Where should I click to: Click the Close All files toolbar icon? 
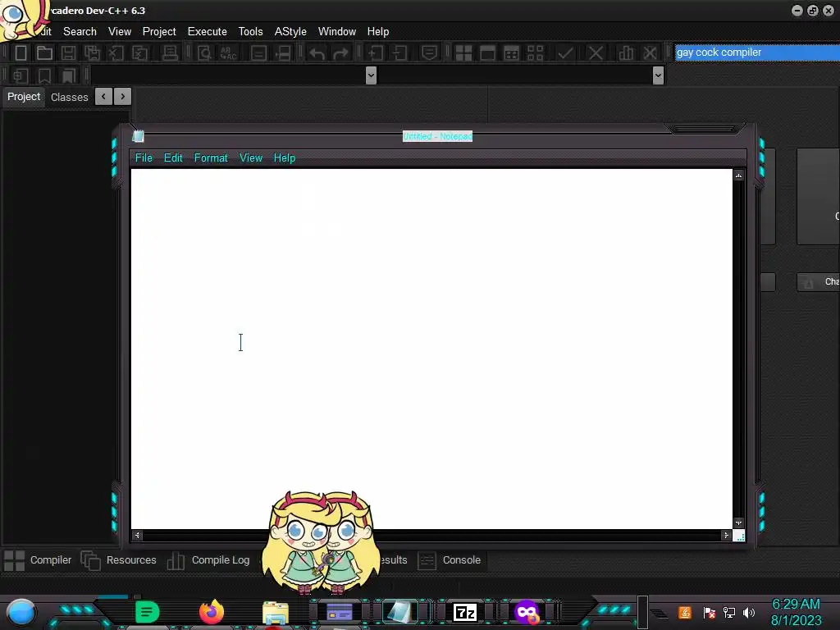click(x=139, y=52)
